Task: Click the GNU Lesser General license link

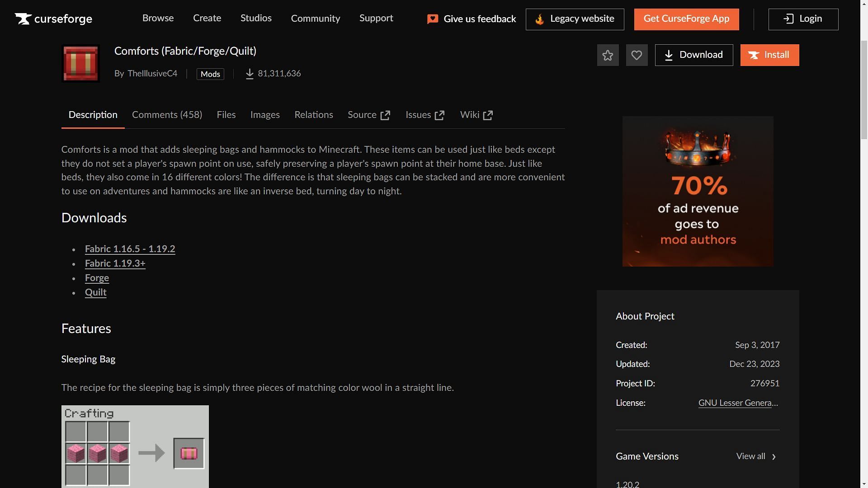Action: pyautogui.click(x=738, y=403)
